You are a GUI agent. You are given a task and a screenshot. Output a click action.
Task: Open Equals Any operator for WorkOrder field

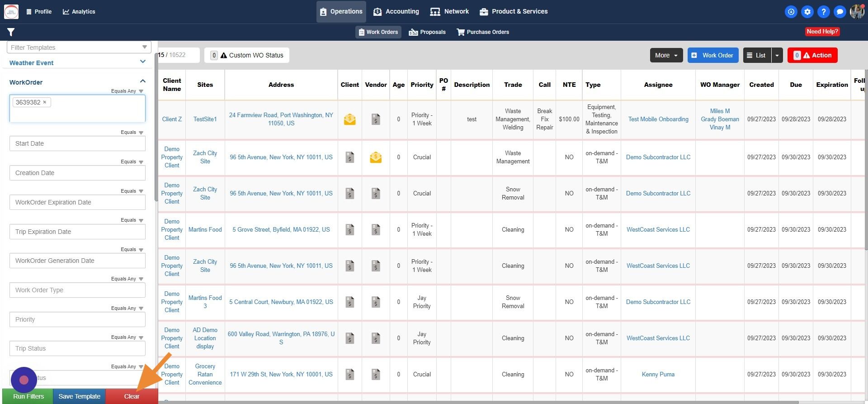(x=127, y=91)
